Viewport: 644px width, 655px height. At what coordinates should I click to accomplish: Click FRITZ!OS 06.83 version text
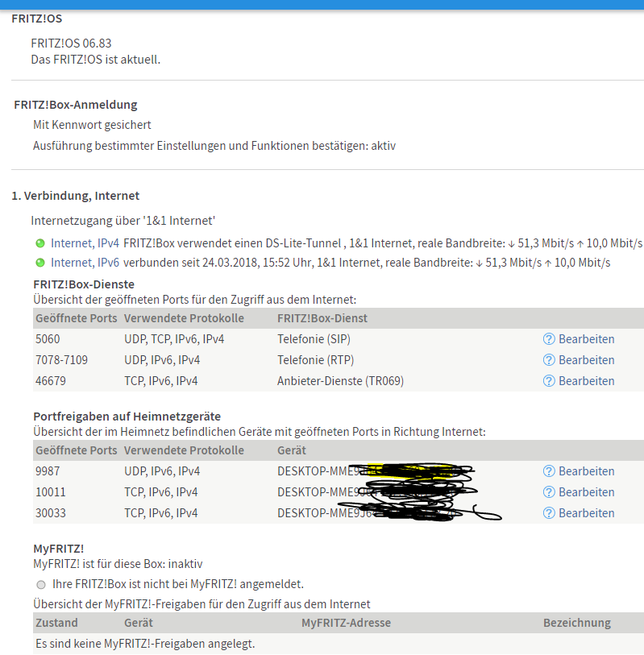71,43
